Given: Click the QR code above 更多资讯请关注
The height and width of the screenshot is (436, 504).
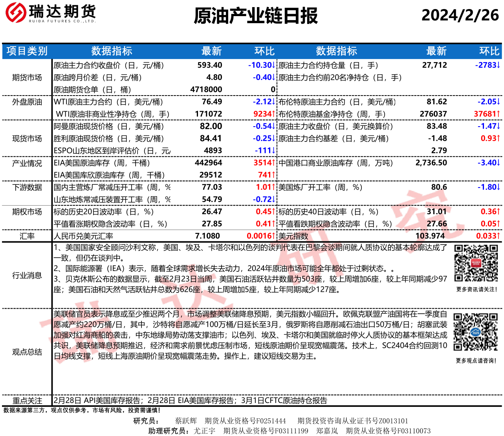Looking at the screenshot, I should tap(476, 263).
